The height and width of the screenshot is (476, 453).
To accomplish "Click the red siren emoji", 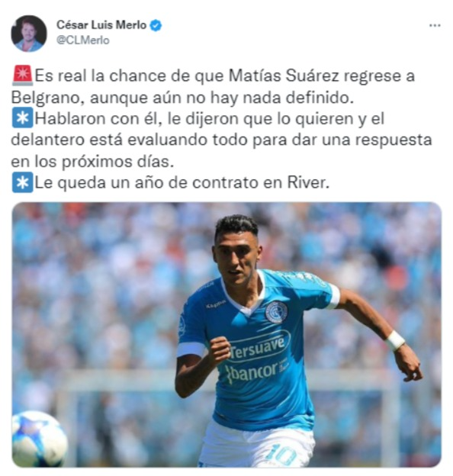I will [x=22, y=76].
